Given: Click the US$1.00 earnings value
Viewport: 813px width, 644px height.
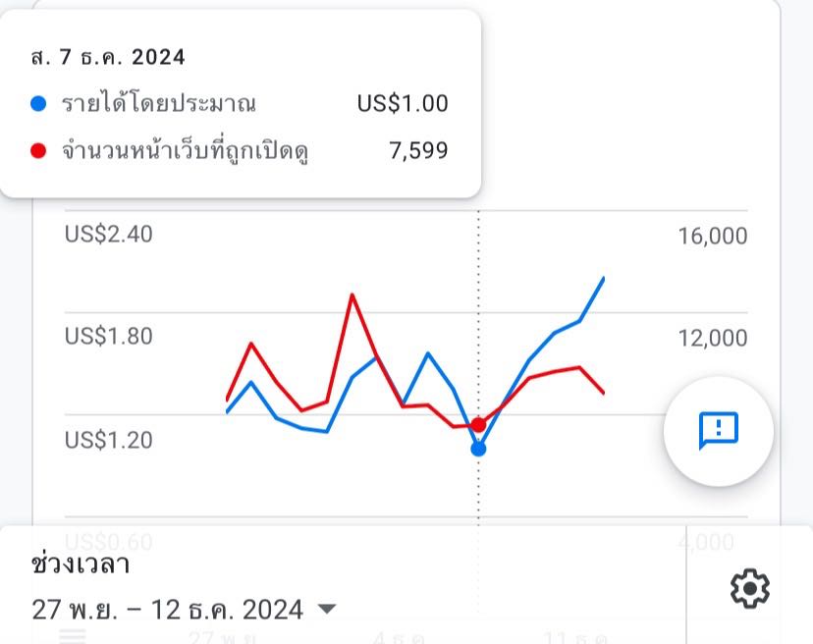Looking at the screenshot, I should [403, 103].
